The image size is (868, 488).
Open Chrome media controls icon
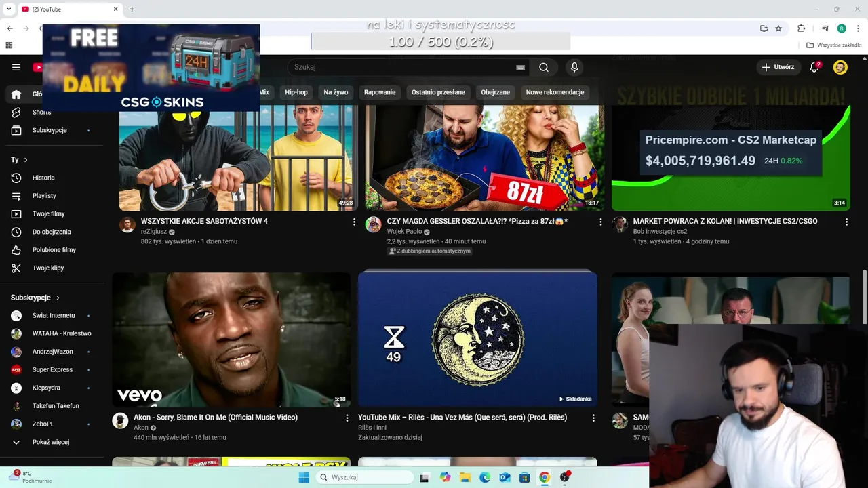825,28
